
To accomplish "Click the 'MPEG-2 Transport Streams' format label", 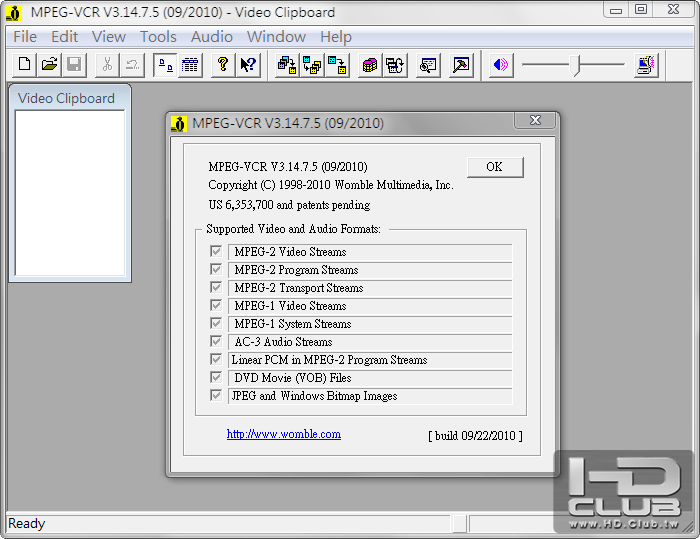I will [299, 288].
